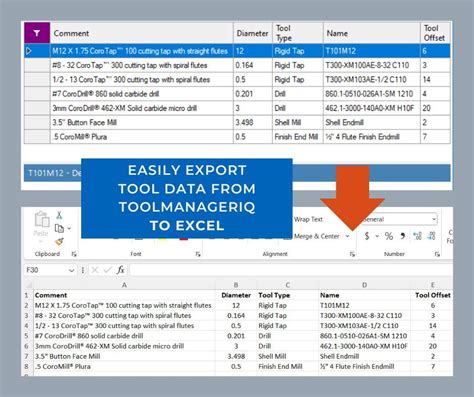The image size is (474, 397).
Task: Select Excel row 5 header
Action: click(26, 336)
